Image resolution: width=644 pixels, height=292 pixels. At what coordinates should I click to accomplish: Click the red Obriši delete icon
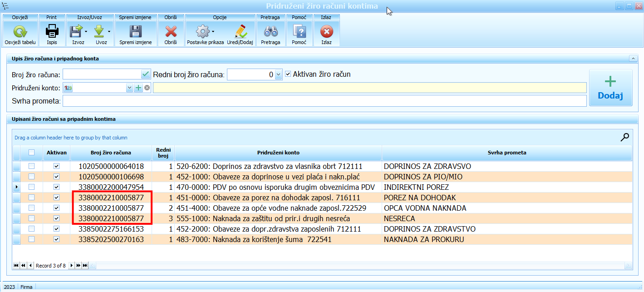[171, 31]
